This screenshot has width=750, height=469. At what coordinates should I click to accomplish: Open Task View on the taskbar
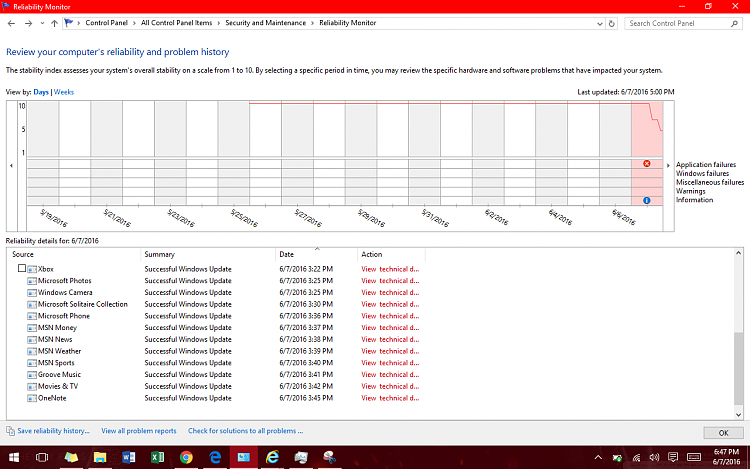[42, 458]
